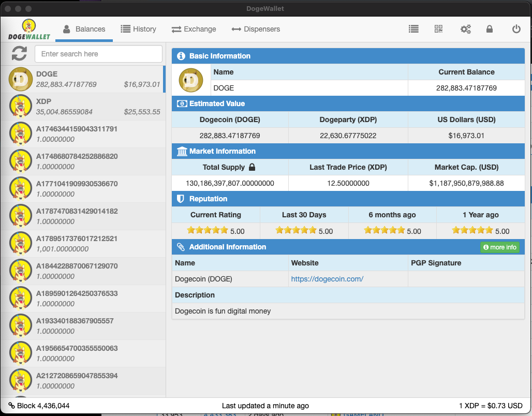
Task: Open settings via the gears icon
Action: click(466, 29)
